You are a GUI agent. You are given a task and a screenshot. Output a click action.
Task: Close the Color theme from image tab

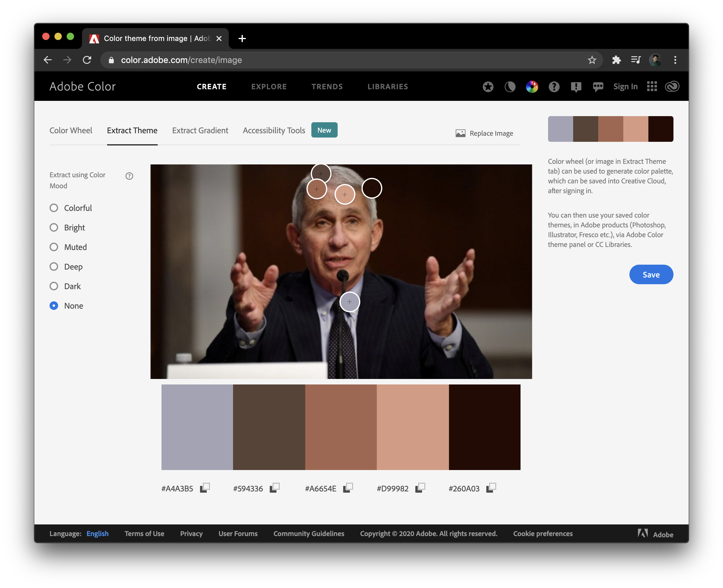point(219,39)
